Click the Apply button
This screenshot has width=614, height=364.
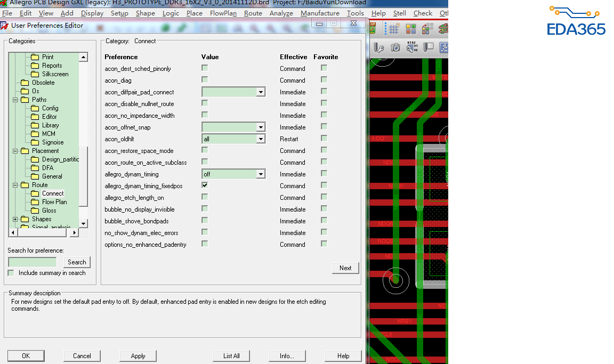coord(138,356)
